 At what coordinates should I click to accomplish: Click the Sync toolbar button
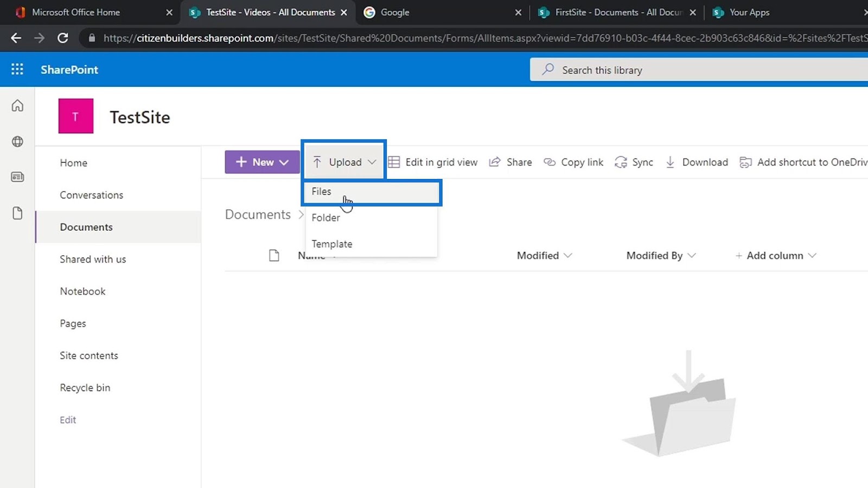point(634,162)
